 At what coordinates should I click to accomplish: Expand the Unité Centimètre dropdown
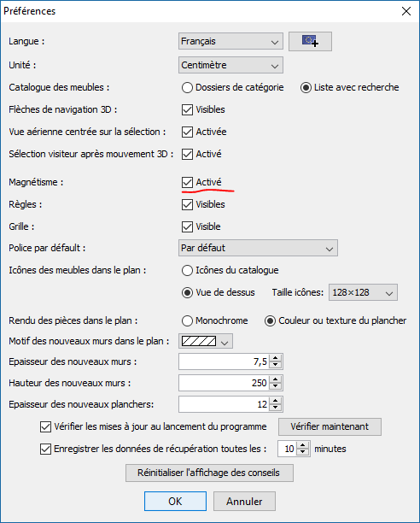230,65
